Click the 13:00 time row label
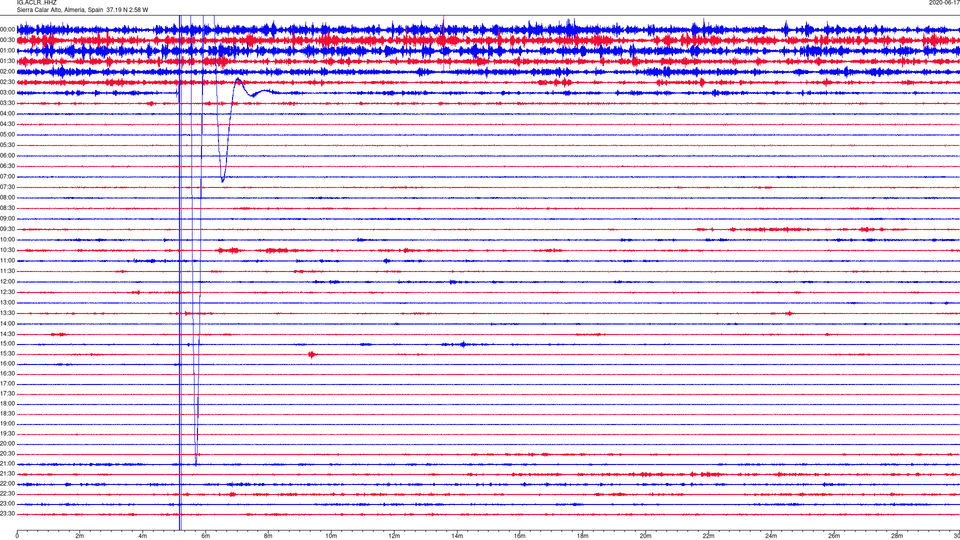The height and width of the screenshot is (540, 960). 7,302
